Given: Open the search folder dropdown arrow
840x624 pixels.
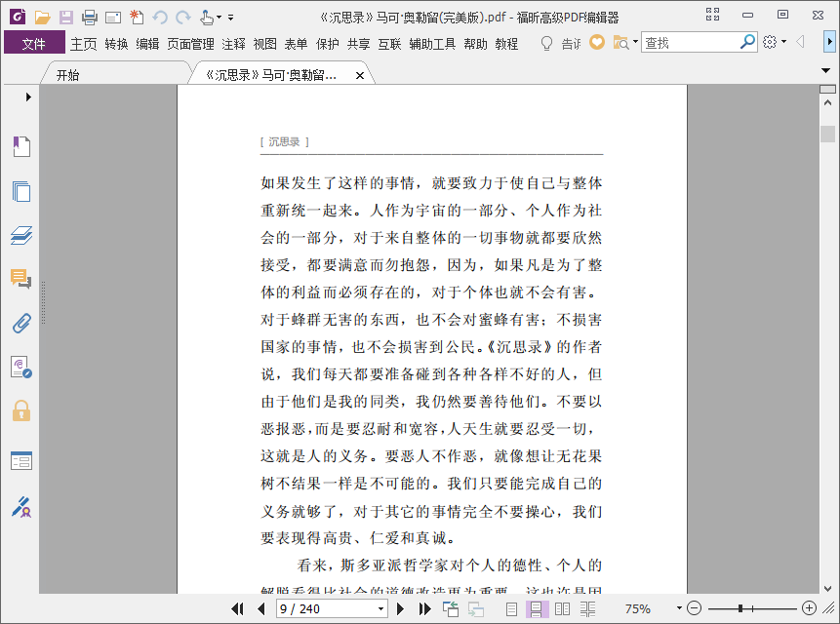Looking at the screenshot, I should (635, 42).
